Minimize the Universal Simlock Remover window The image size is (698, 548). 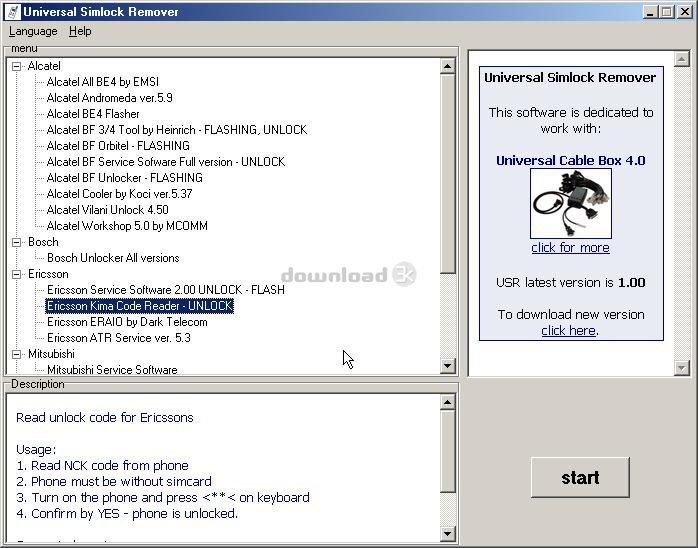point(650,12)
